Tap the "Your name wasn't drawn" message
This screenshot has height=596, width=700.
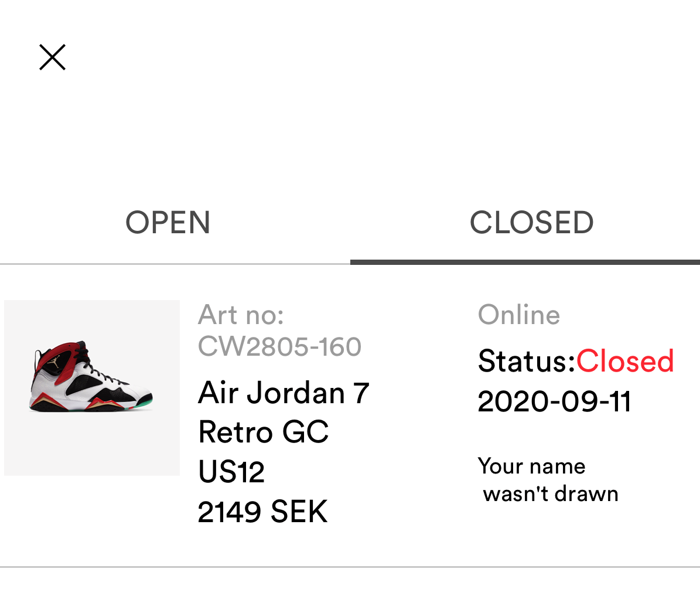click(548, 481)
